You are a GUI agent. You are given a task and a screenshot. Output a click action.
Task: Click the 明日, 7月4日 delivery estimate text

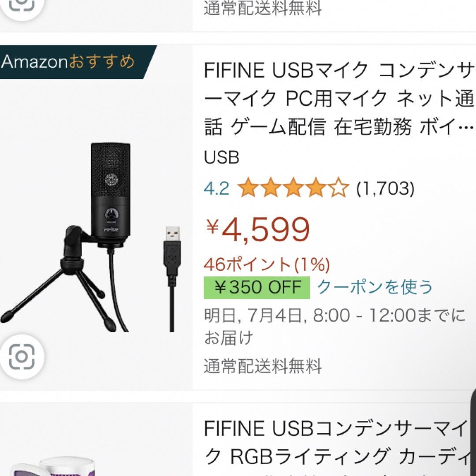(335, 326)
